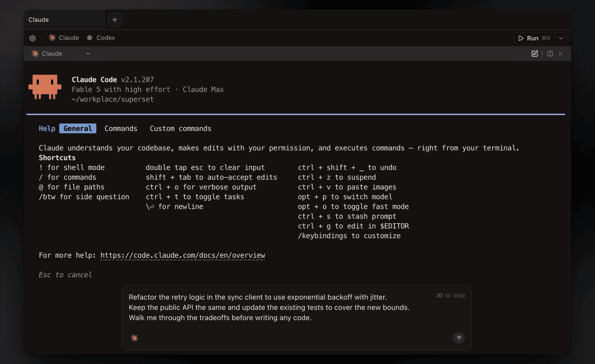Click 'opt + p to switch model' line

[x=345, y=197]
